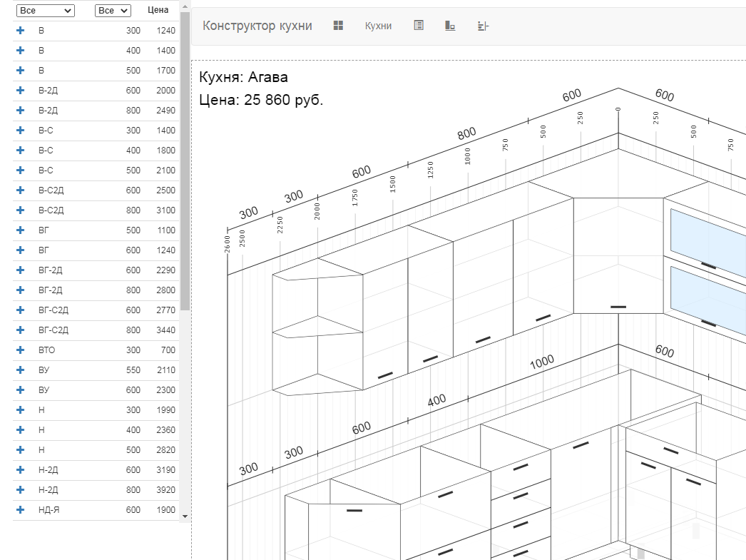This screenshot has width=746, height=560.
Task: Click the Цена column header
Action: 158,11
